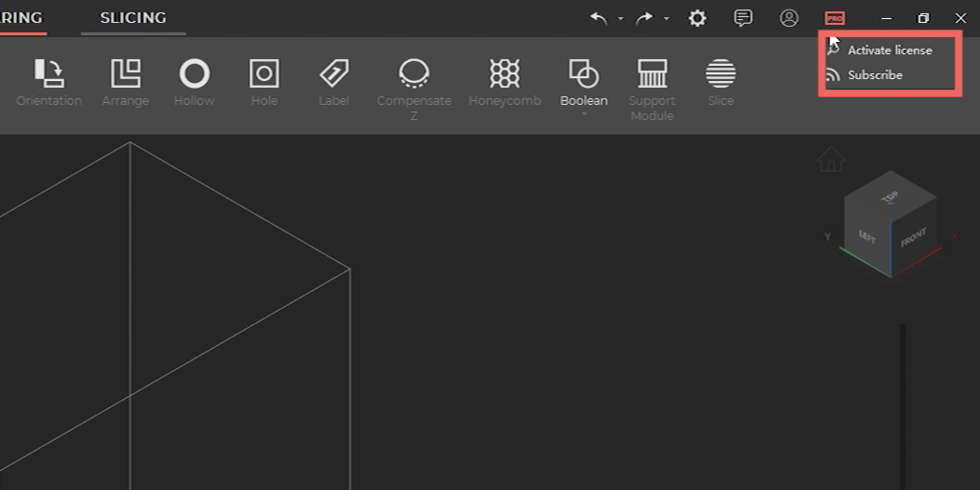Open the feedback chat icon
Screen dimensions: 980x490
[742, 18]
